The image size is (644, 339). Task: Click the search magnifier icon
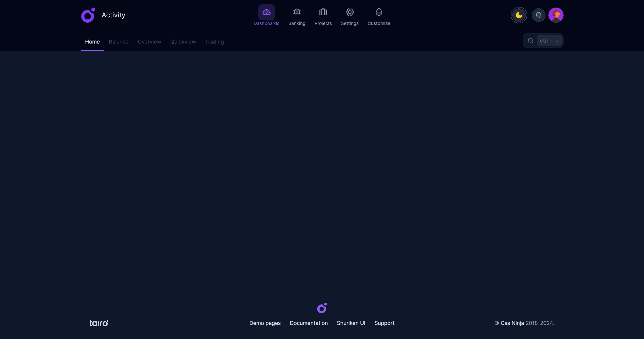pyautogui.click(x=530, y=41)
